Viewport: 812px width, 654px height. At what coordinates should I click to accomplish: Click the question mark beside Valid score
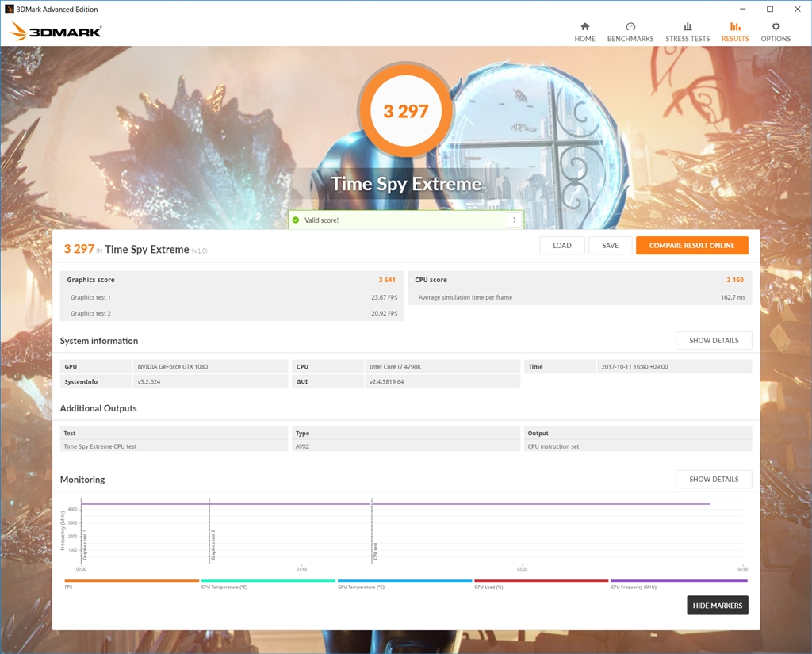pos(514,220)
